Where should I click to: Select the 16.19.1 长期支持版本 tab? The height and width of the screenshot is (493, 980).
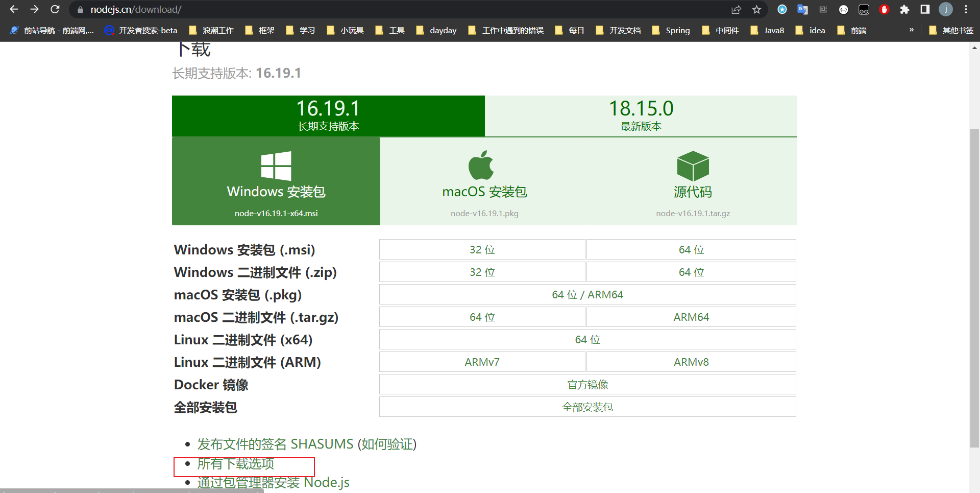point(328,116)
